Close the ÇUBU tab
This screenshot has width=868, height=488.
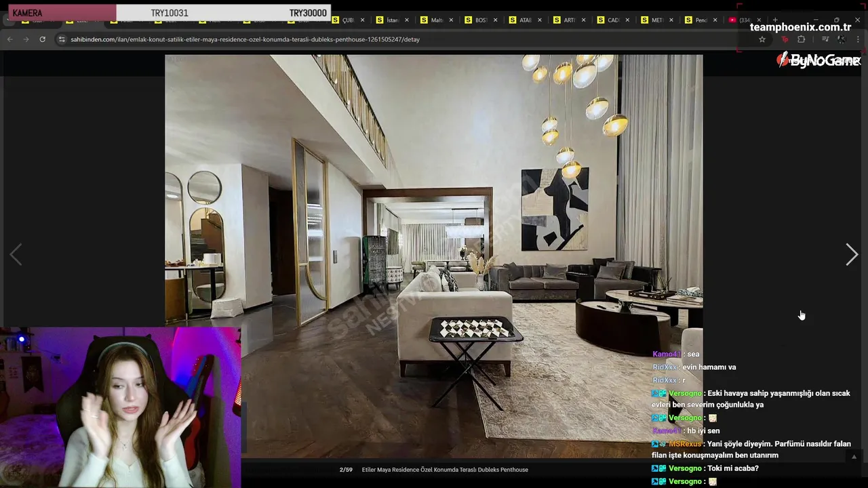pyautogui.click(x=363, y=20)
